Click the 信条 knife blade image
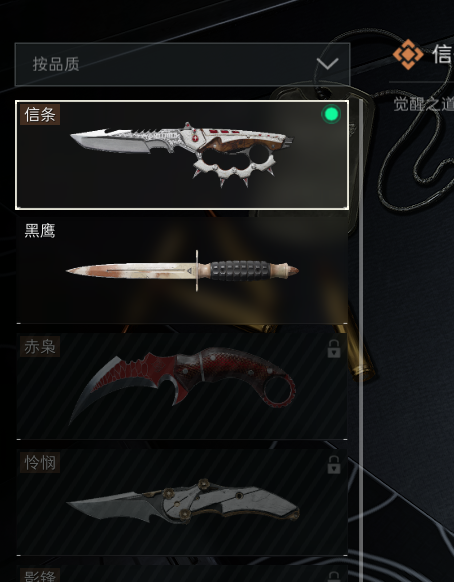 click(x=182, y=154)
